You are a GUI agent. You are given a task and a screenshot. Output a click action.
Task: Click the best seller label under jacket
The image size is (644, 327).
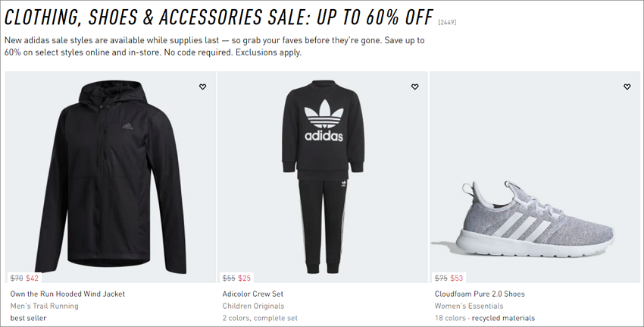pos(28,318)
